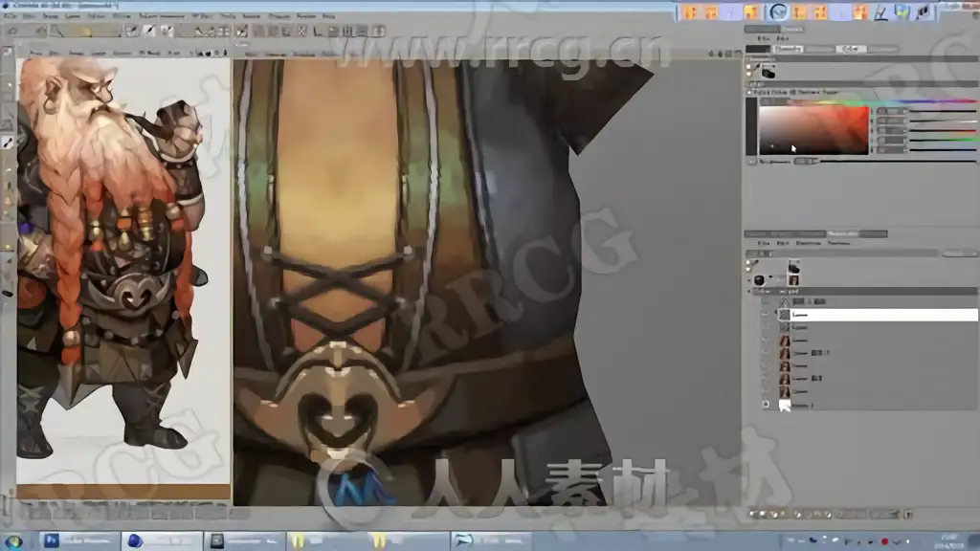This screenshot has height=551, width=980.
Task: Click the black material sphere in the layers panel
Action: [759, 280]
